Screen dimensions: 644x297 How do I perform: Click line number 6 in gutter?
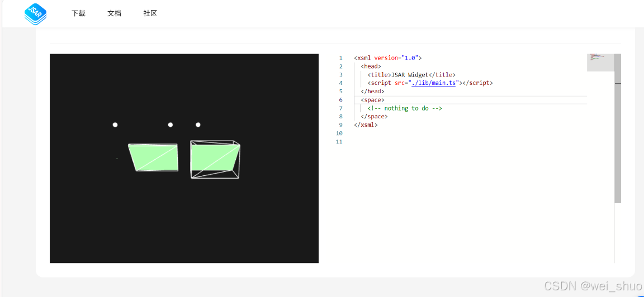point(340,100)
